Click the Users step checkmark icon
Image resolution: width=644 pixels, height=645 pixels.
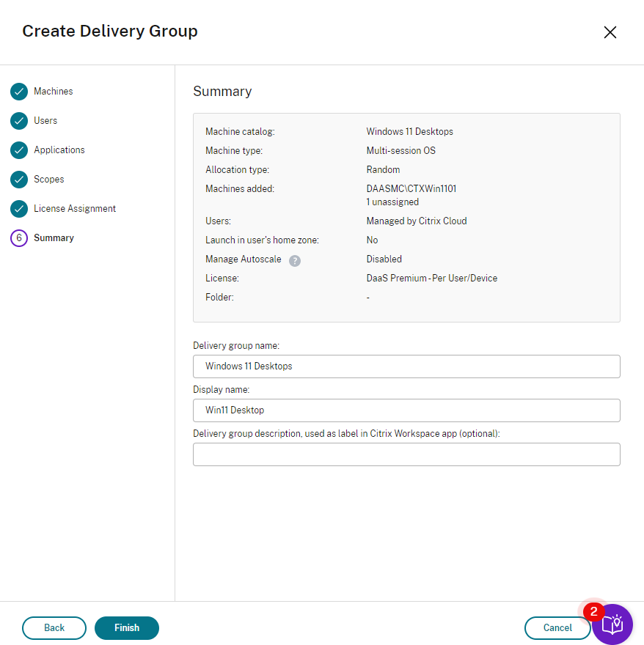[19, 120]
